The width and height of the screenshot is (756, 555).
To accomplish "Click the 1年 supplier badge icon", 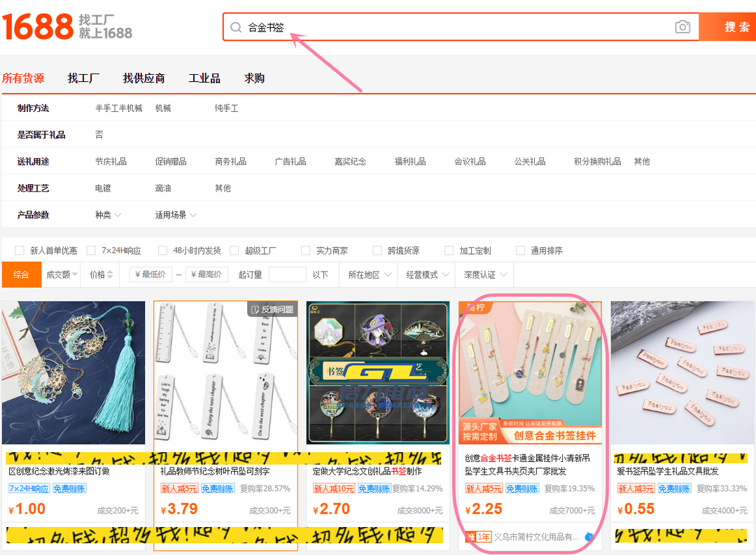I will pos(479,537).
